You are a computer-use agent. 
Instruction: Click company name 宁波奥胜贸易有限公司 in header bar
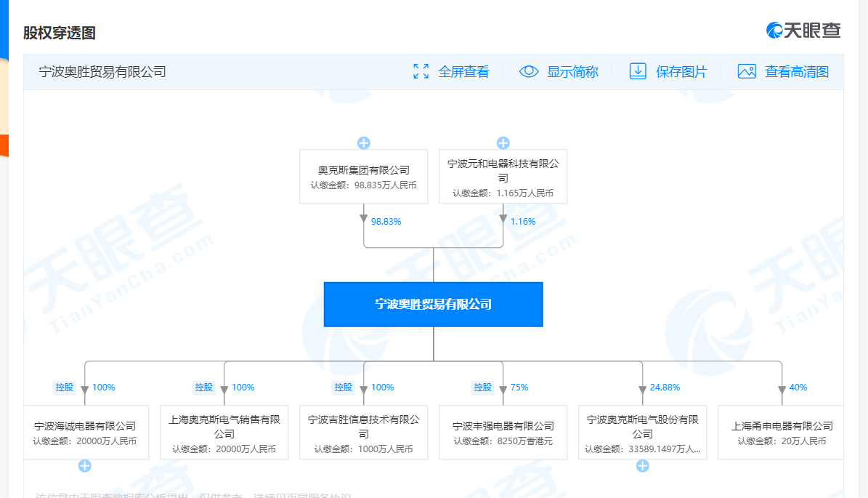(102, 72)
